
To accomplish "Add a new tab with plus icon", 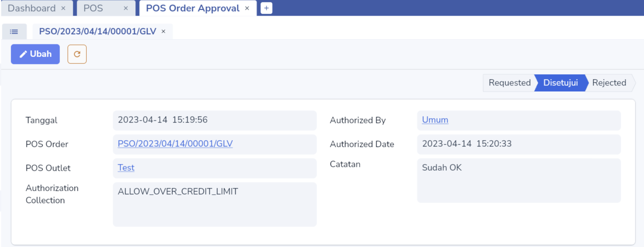I will click(266, 8).
